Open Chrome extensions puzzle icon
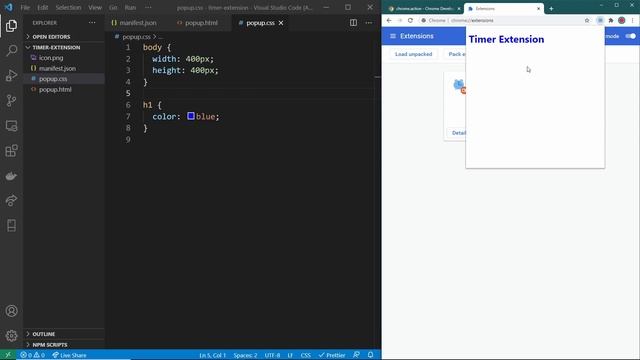Screen dimensions: 640x360 point(611,20)
